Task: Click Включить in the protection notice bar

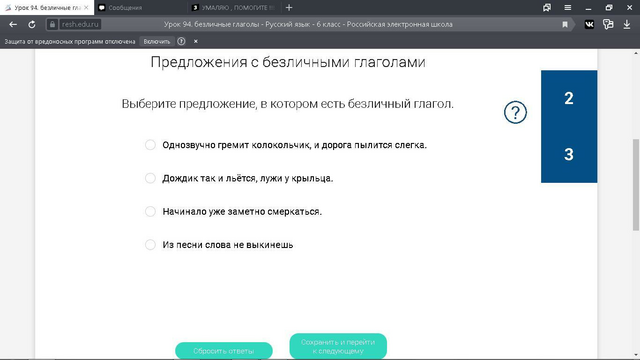Action: click(157, 41)
